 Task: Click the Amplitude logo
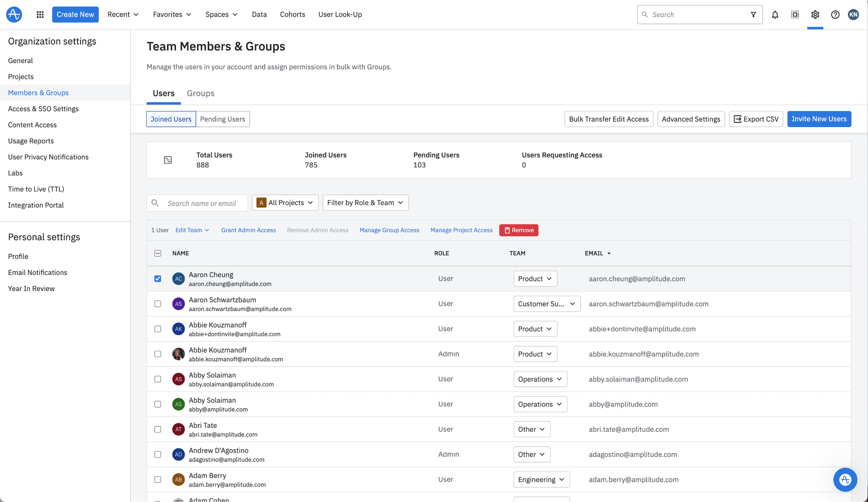(14, 14)
